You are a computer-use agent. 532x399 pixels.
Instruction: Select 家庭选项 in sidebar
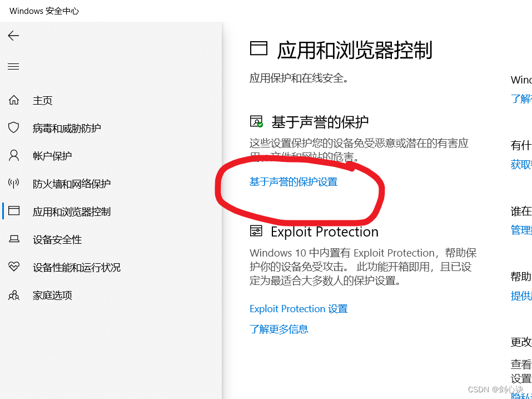(x=52, y=295)
